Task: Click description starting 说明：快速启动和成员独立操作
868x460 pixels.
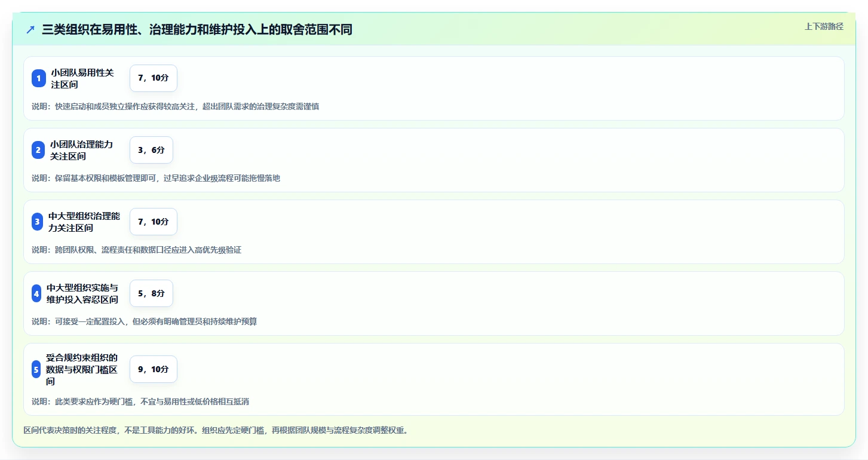Action: pyautogui.click(x=175, y=106)
